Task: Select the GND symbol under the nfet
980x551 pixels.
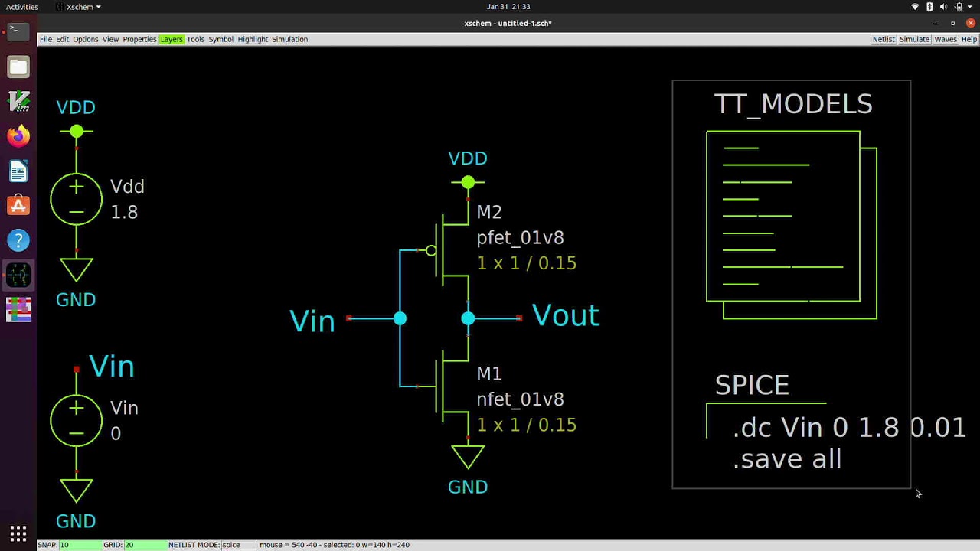Action: coord(468,458)
